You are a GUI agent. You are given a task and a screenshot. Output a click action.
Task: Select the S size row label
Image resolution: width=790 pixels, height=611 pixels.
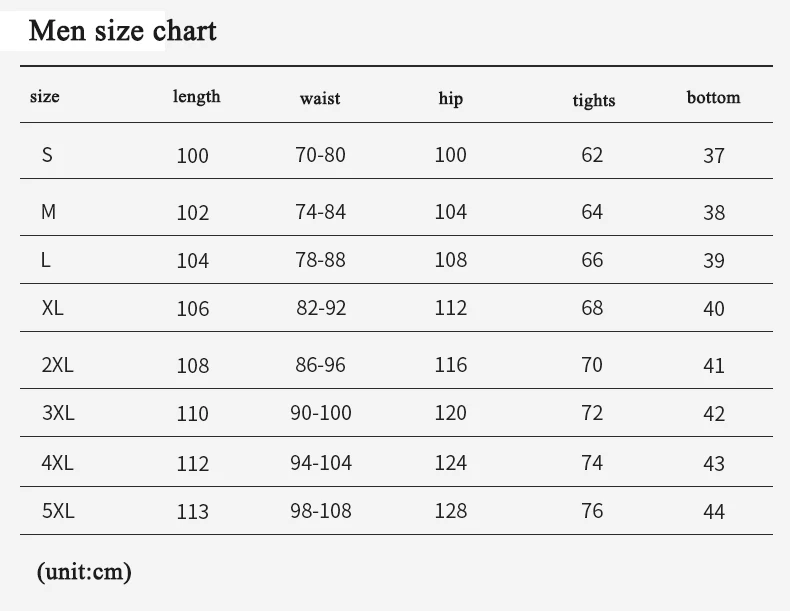47,155
